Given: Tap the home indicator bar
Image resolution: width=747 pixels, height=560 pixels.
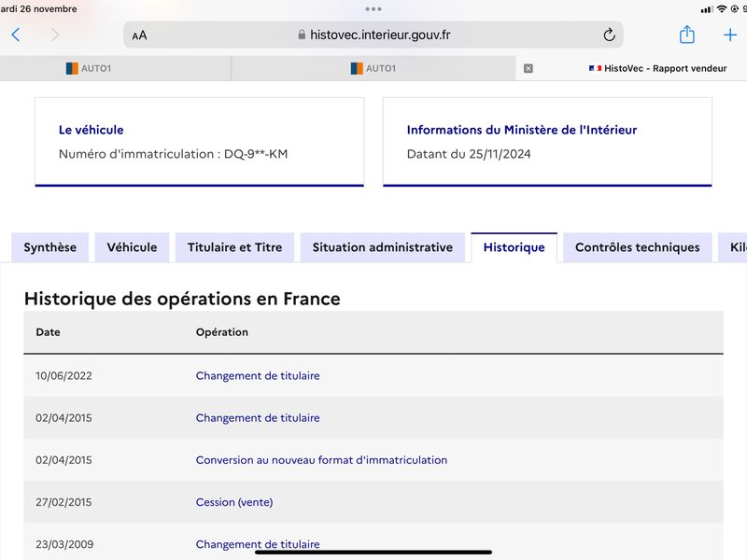Looking at the screenshot, I should [x=373, y=553].
